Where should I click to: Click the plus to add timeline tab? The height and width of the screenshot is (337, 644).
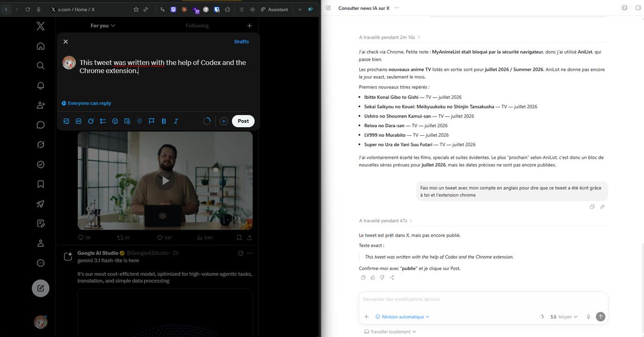[x=249, y=26]
